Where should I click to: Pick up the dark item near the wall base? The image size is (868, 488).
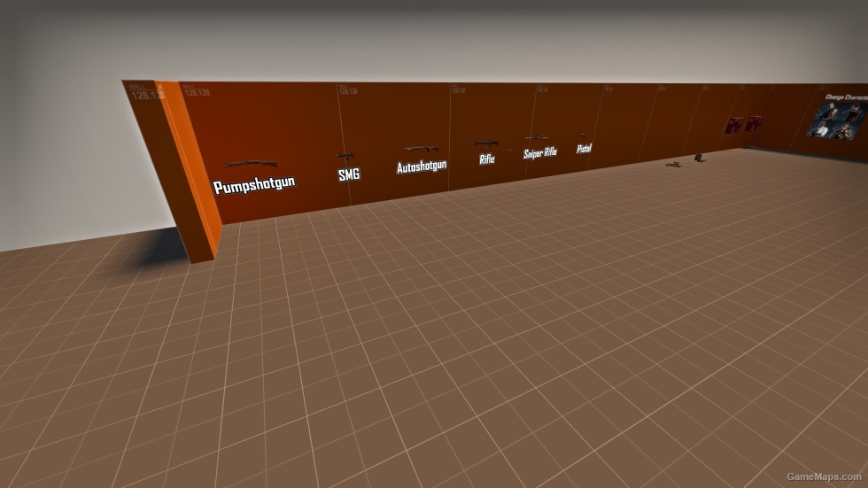tap(700, 158)
